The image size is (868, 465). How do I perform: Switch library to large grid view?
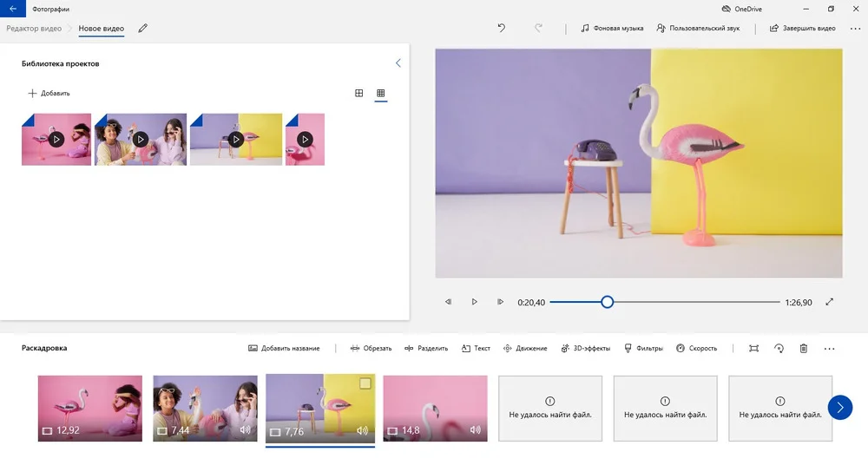(359, 93)
